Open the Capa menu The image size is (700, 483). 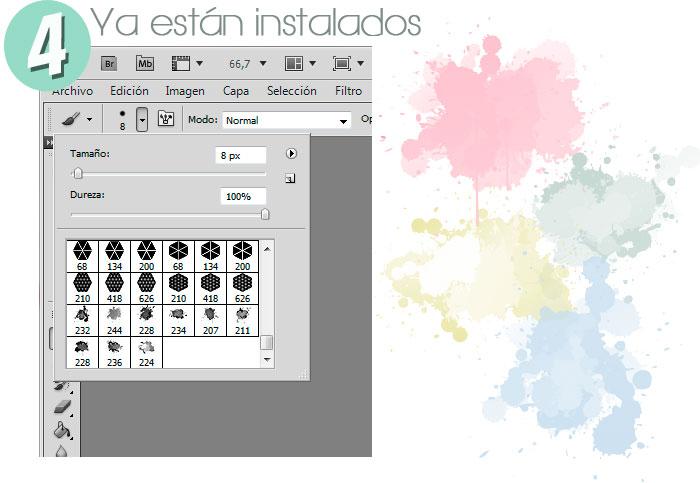coord(236,91)
